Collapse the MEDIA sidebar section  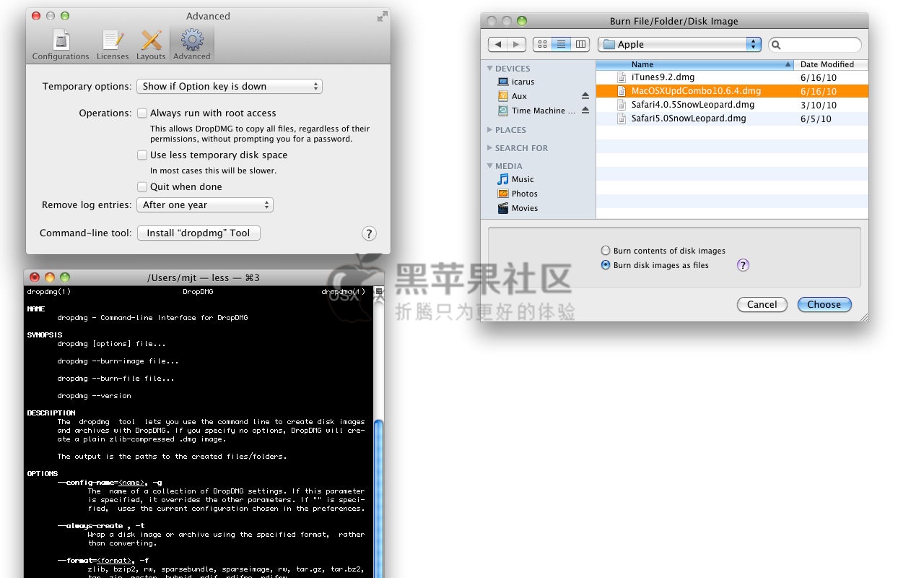click(x=490, y=166)
